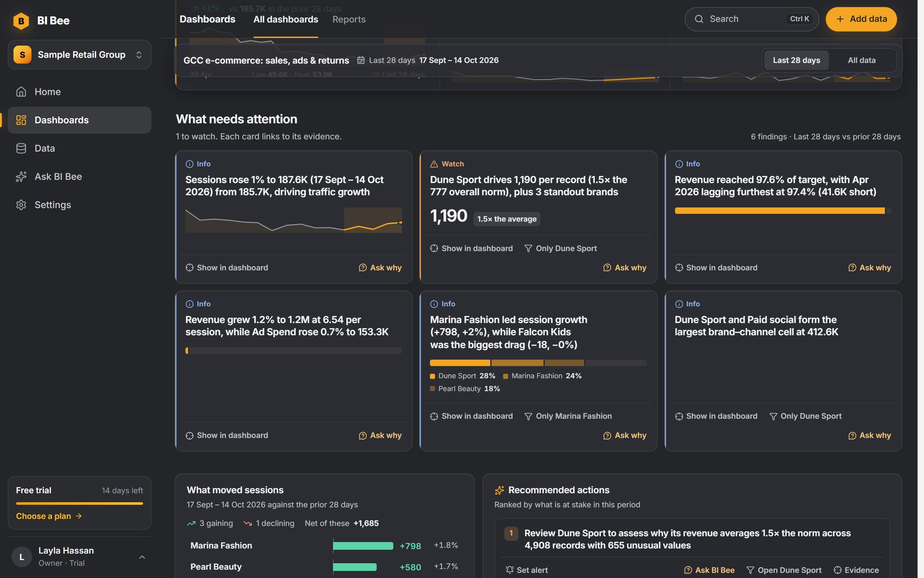The height and width of the screenshot is (578, 924).
Task: Switch the range to Last 28 days
Action: [797, 60]
